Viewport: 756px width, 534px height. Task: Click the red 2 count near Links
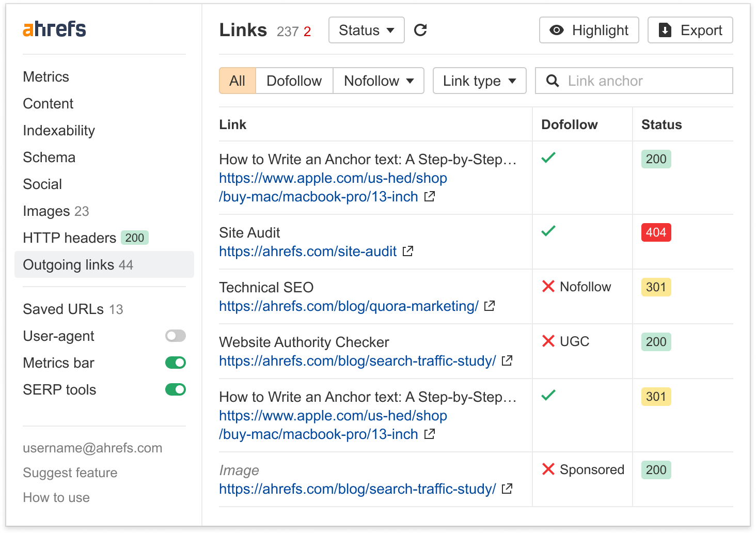tap(307, 32)
